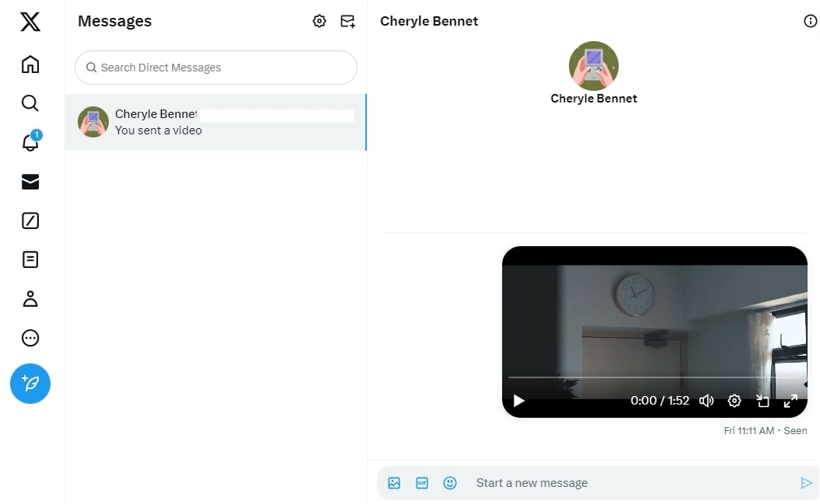Open conversation info icon
Viewport: 820px width, 504px height.
(810, 22)
